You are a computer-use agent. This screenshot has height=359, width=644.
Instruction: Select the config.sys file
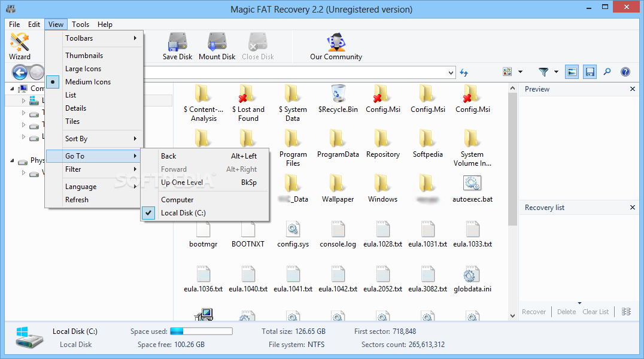(x=293, y=234)
